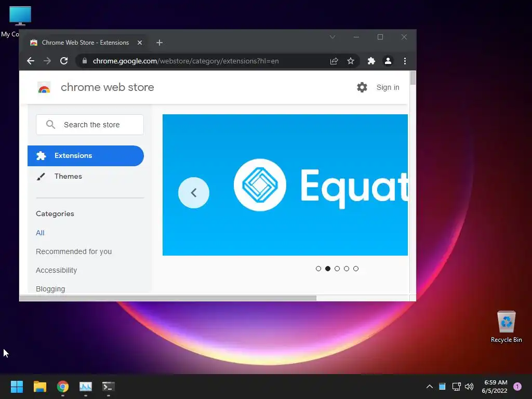The width and height of the screenshot is (532, 399).
Task: Choose the All category
Action: point(40,233)
